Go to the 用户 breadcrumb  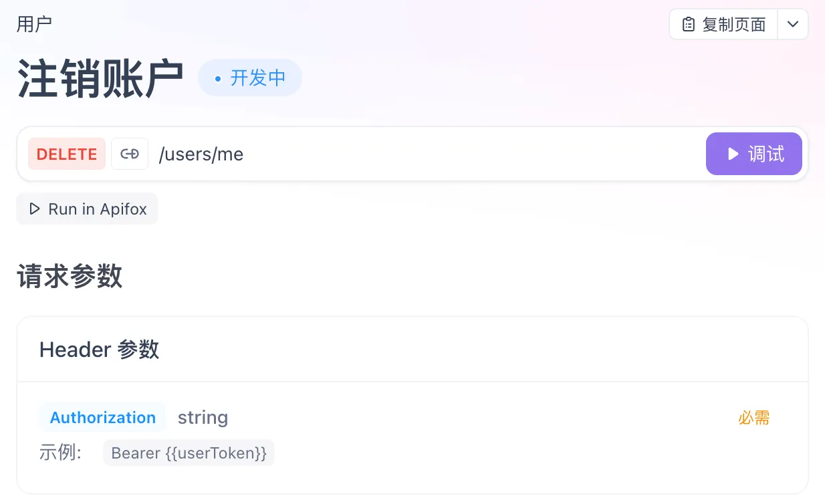point(34,24)
